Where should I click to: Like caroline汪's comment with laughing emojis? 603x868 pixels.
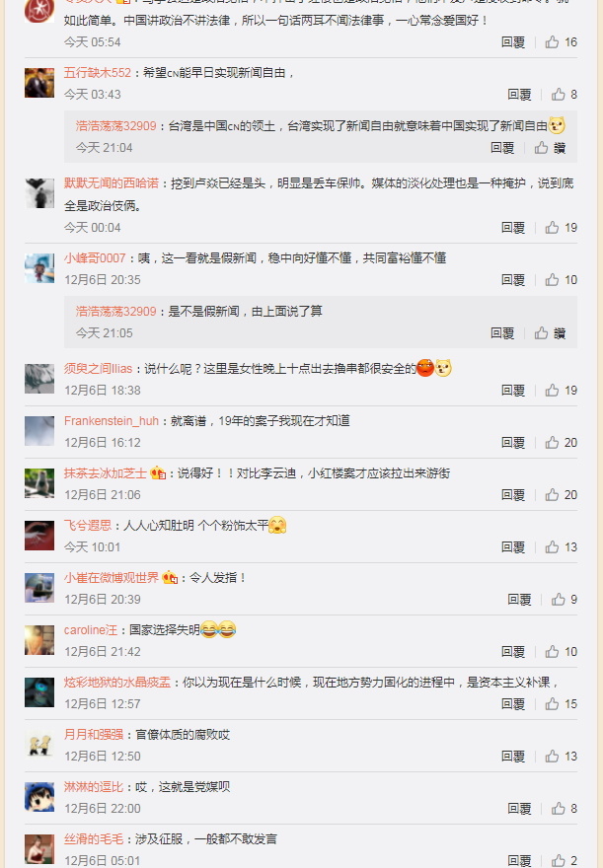click(x=552, y=652)
